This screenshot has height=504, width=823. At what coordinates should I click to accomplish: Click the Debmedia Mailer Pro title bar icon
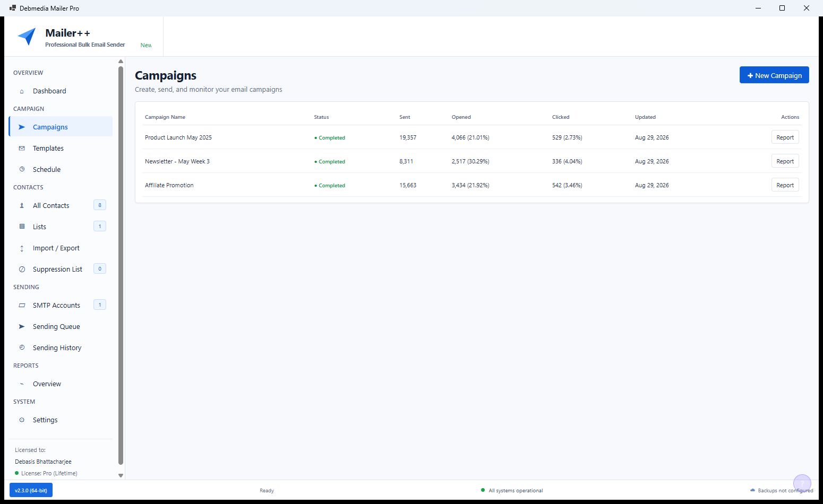click(13, 8)
